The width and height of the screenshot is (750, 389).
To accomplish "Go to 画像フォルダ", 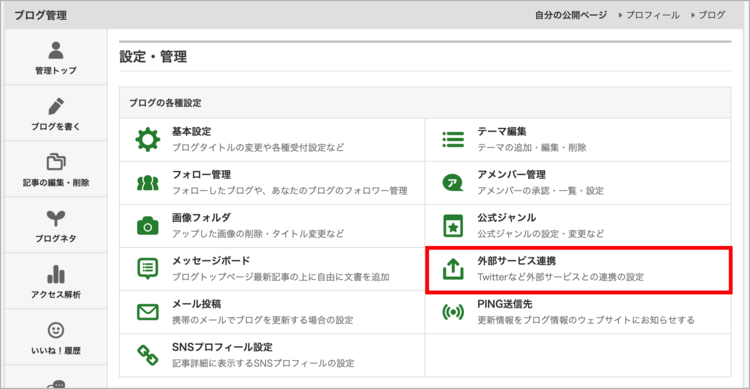I will pyautogui.click(x=201, y=218).
